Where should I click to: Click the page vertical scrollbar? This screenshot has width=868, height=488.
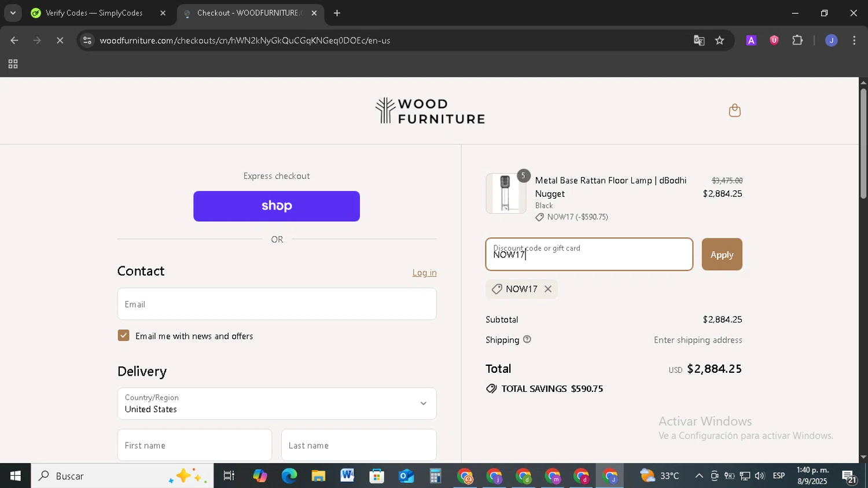pyautogui.click(x=863, y=144)
